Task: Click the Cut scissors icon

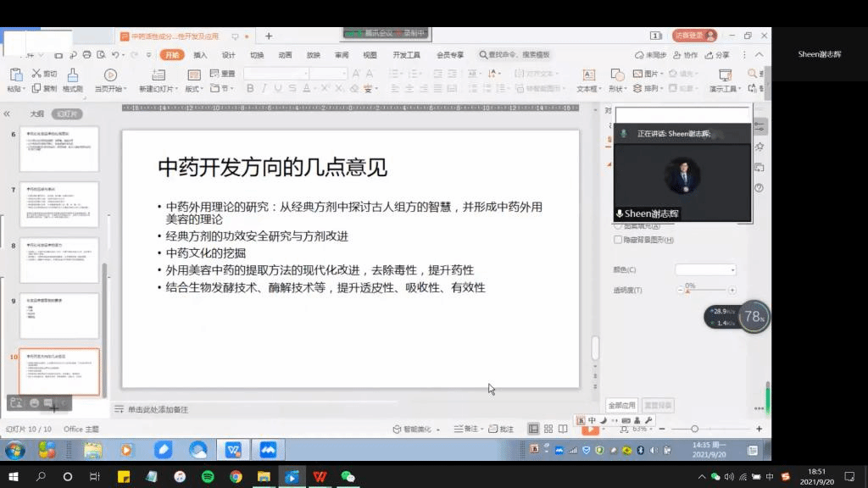Action: (x=36, y=73)
